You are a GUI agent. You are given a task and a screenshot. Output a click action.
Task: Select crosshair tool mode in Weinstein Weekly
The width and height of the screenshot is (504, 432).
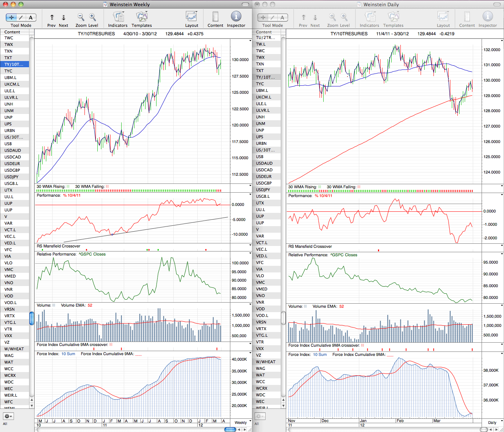(11, 17)
